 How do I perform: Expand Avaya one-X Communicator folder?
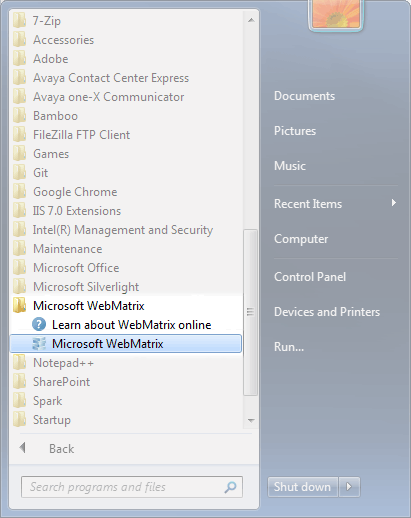[108, 97]
